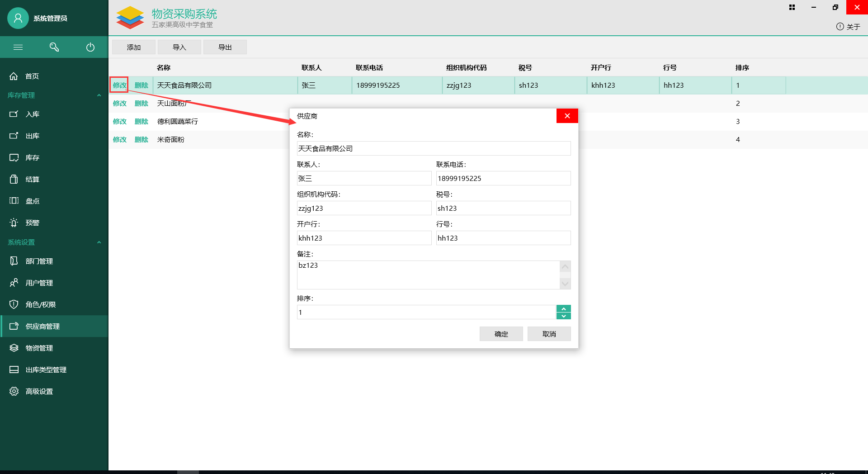The image size is (868, 474).
Task: Go to 用户管理 in sidebar
Action: [39, 283]
